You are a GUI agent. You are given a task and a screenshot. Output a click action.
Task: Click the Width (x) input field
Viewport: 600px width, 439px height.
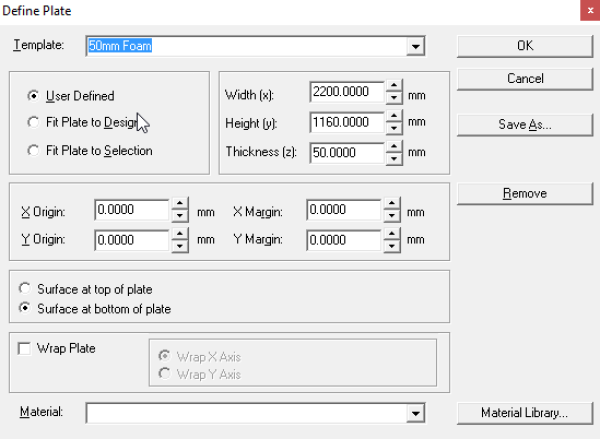click(x=346, y=92)
